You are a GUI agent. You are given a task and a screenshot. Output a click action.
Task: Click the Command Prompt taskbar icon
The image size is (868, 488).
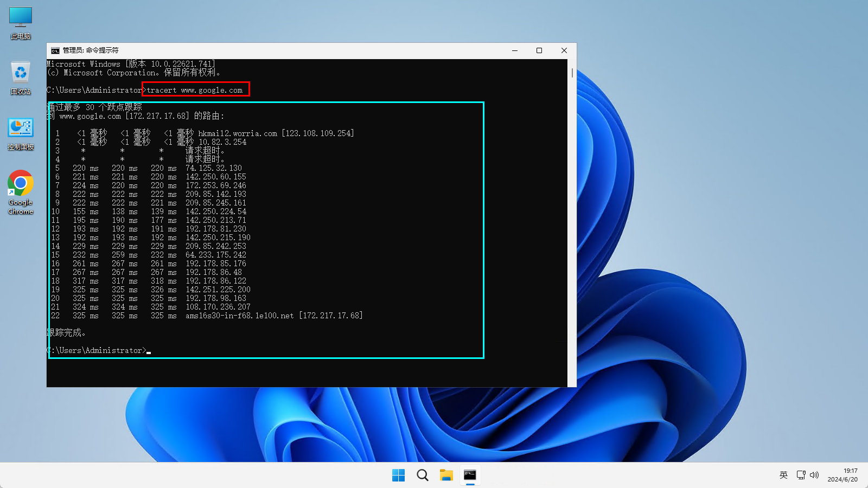coord(470,476)
